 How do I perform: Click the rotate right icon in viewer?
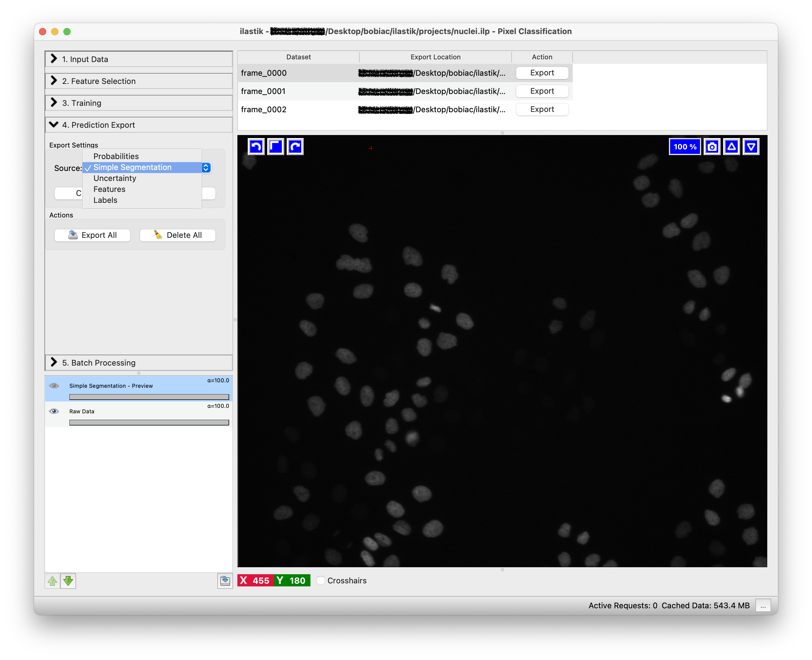295,147
